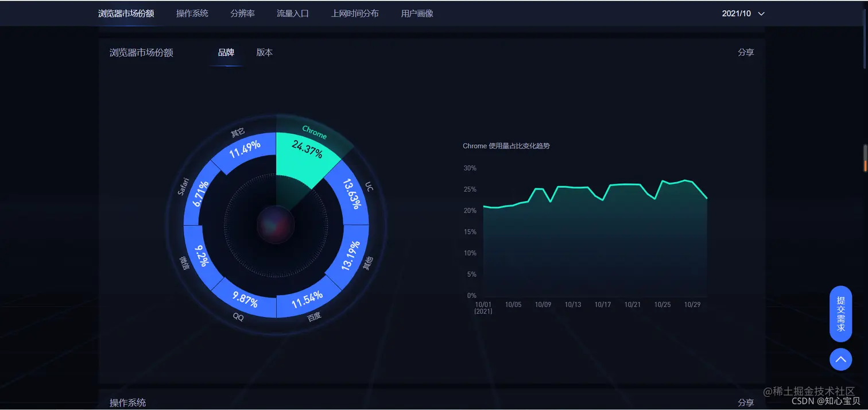
Task: Click the 百度 label beneath the donut
Action: coord(314,317)
